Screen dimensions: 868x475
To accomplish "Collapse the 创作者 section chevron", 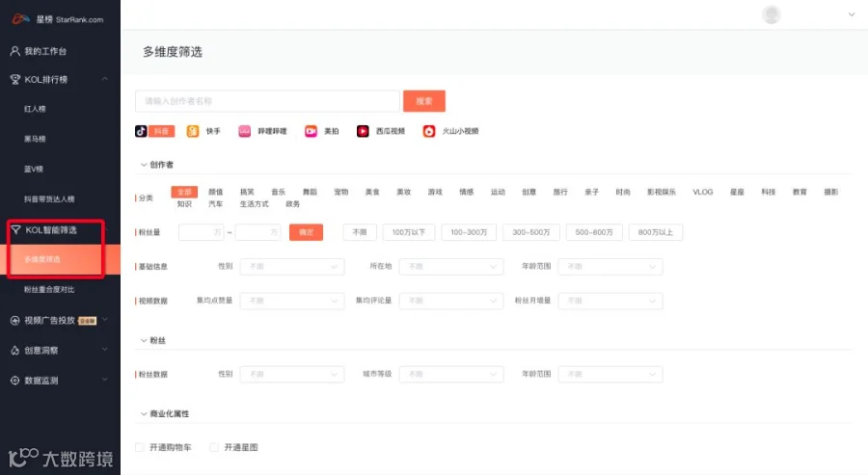I will 144,165.
